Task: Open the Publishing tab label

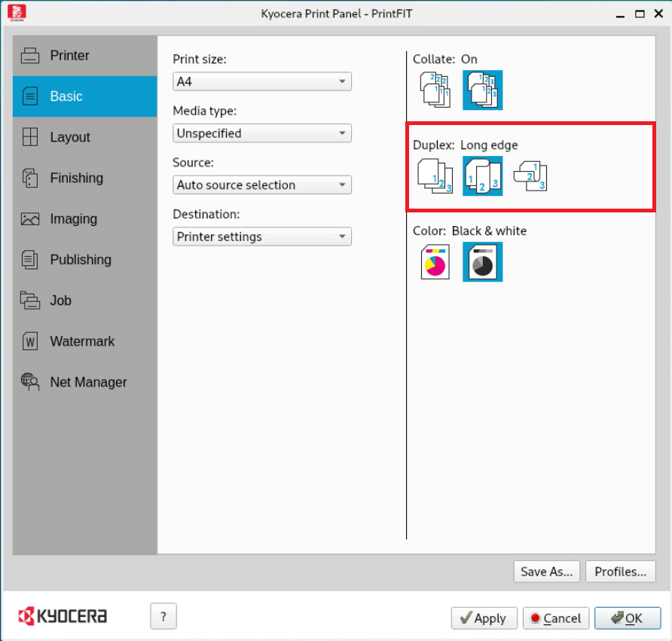Action: tap(81, 260)
